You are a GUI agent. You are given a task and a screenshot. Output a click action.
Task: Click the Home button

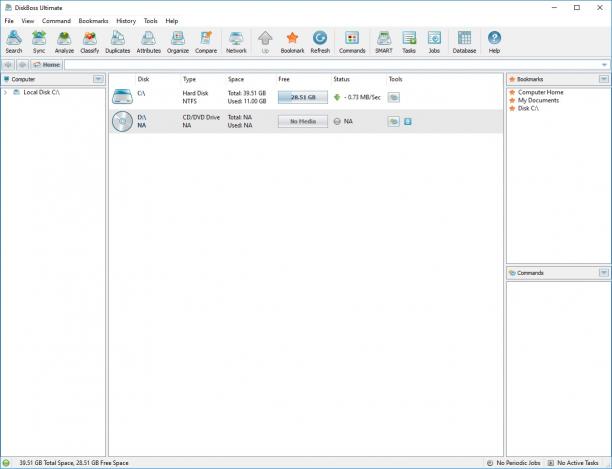coord(46,65)
